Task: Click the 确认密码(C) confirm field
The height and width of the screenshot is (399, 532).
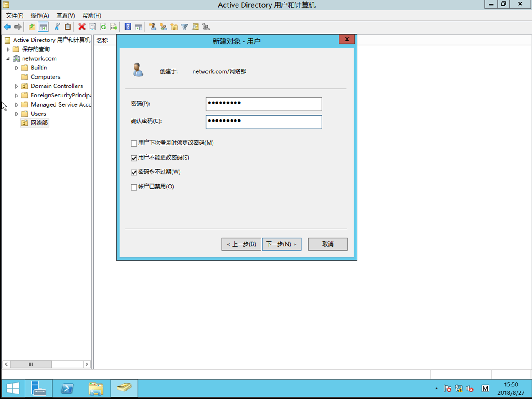Action: pos(264,122)
